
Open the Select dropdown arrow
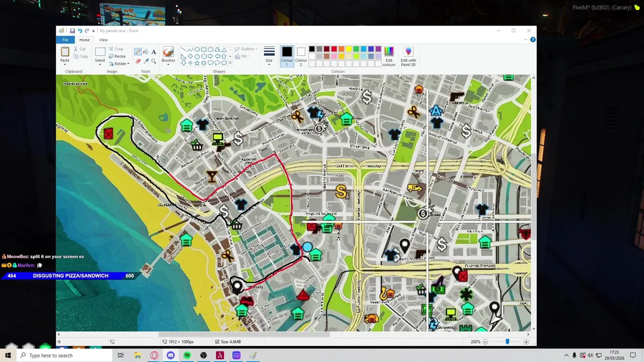(x=100, y=64)
